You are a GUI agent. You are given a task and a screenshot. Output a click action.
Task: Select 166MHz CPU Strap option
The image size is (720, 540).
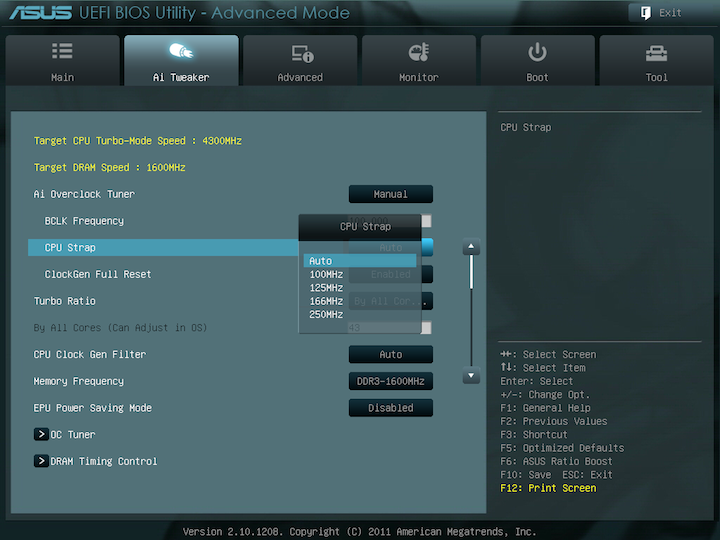click(x=326, y=301)
